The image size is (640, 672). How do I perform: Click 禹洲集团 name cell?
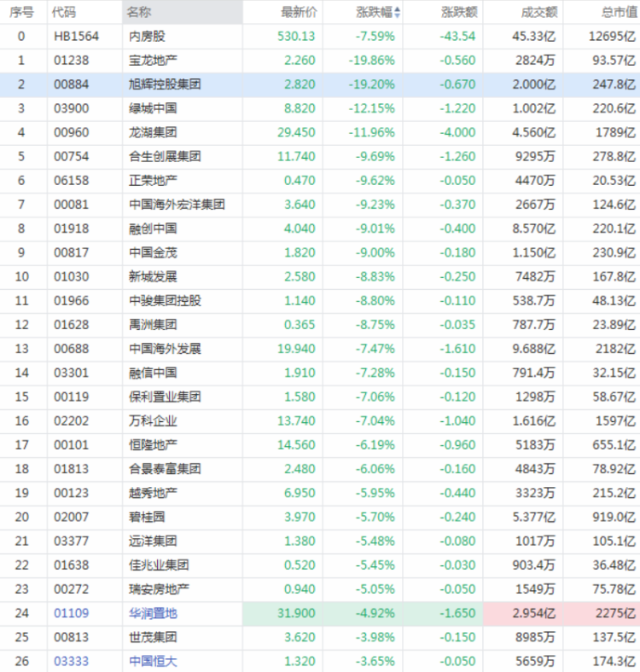[x=153, y=324]
